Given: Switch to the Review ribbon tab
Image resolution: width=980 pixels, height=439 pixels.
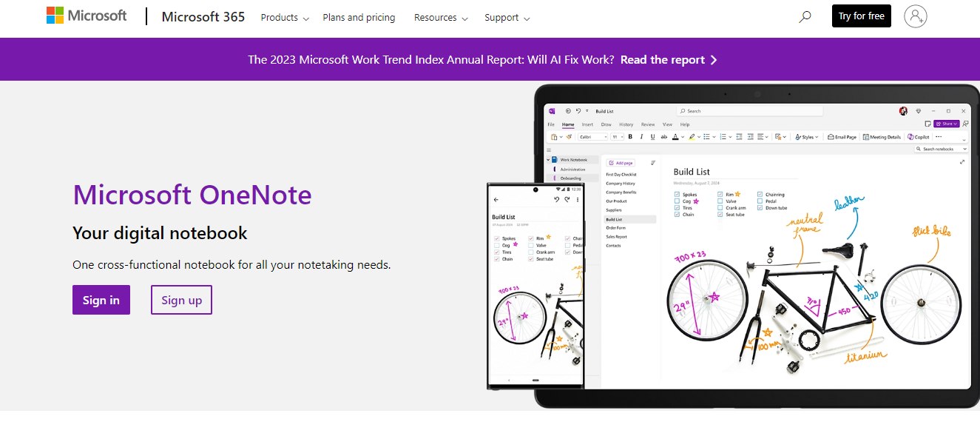Looking at the screenshot, I should point(648,124).
